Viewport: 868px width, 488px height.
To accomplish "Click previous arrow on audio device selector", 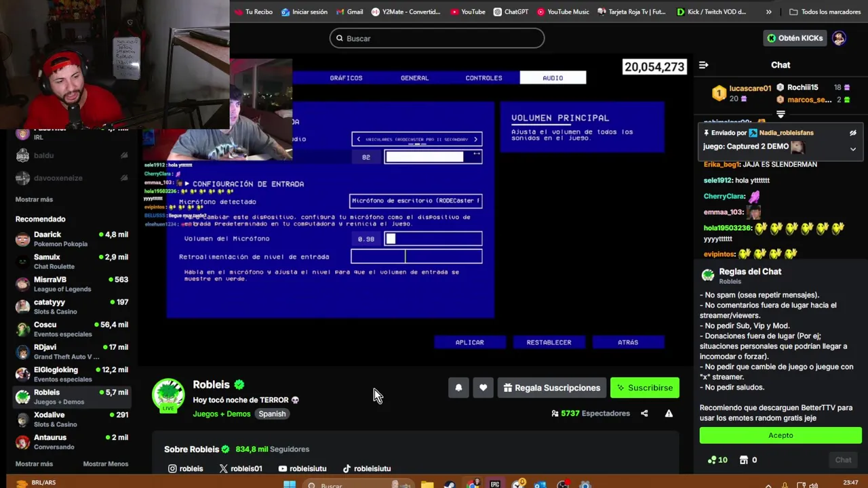I will [x=359, y=139].
